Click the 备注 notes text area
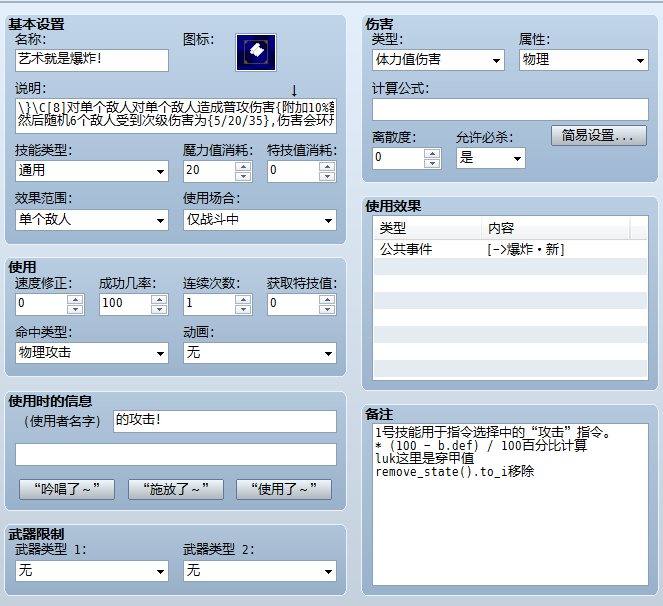The width and height of the screenshot is (663, 606). click(510, 504)
